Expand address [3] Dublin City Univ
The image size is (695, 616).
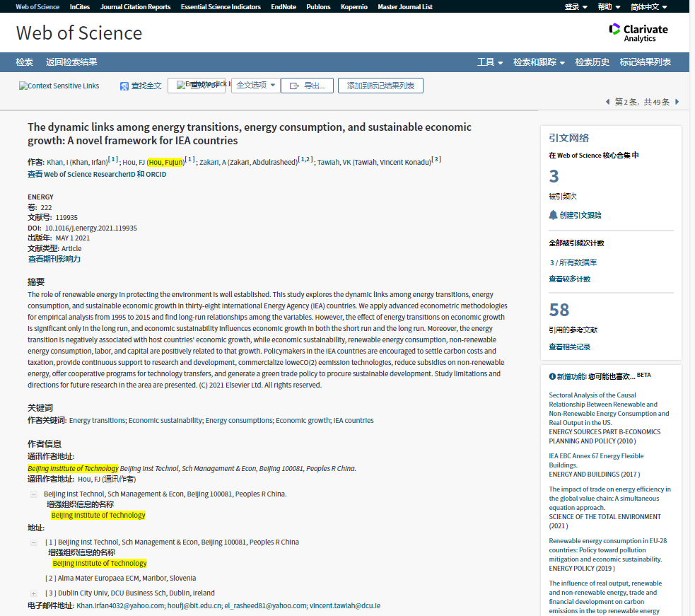[33, 593]
